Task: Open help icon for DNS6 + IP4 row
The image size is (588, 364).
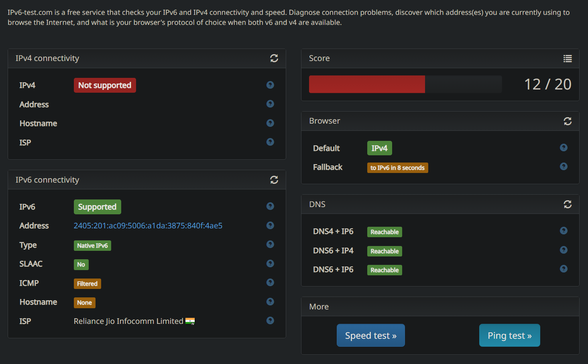Action: (564, 250)
